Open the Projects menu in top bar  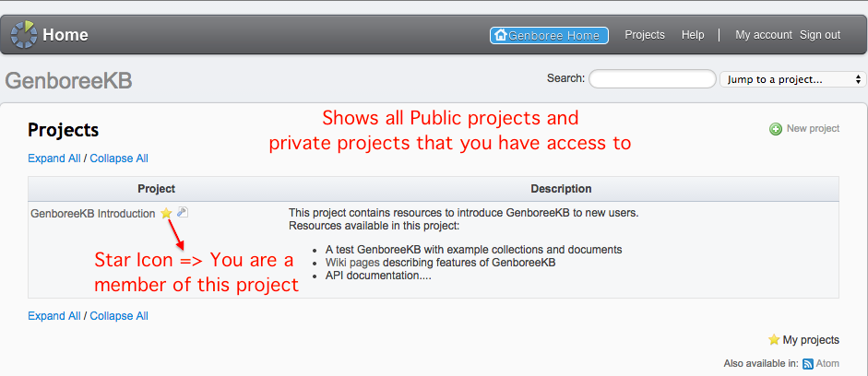point(645,35)
